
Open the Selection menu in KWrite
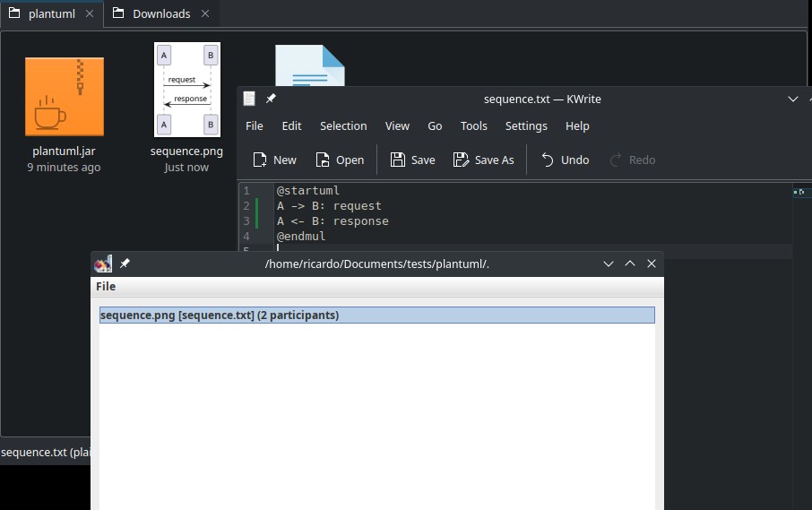(x=343, y=125)
